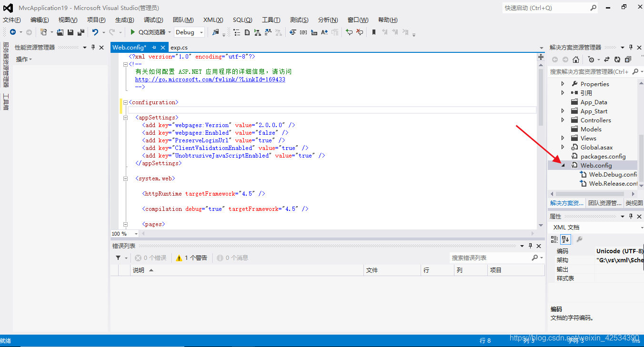
Task: Click the Comment Selection toolbar icon
Action: click(349, 32)
